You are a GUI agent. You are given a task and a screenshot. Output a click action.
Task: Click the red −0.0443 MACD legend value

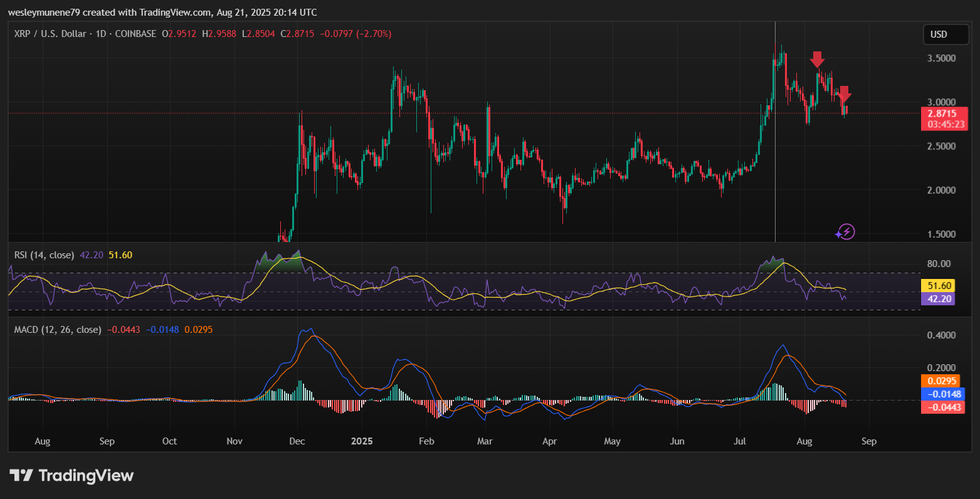click(x=124, y=330)
